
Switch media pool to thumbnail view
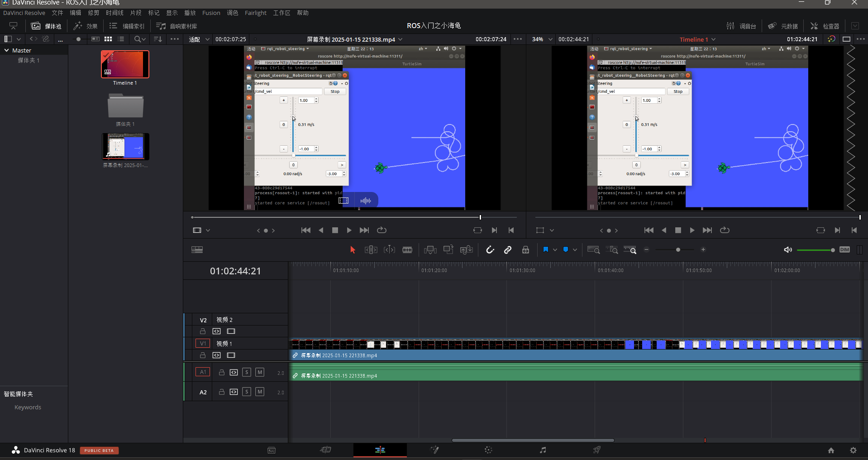108,39
